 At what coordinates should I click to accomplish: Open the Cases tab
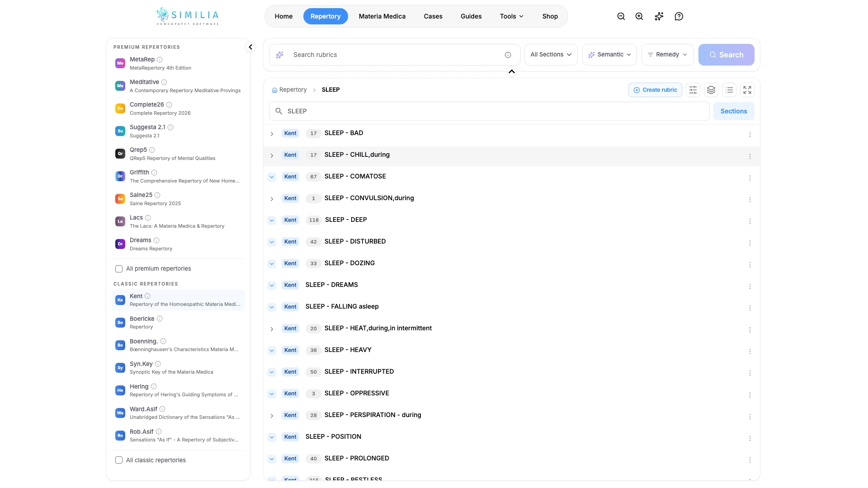(433, 16)
